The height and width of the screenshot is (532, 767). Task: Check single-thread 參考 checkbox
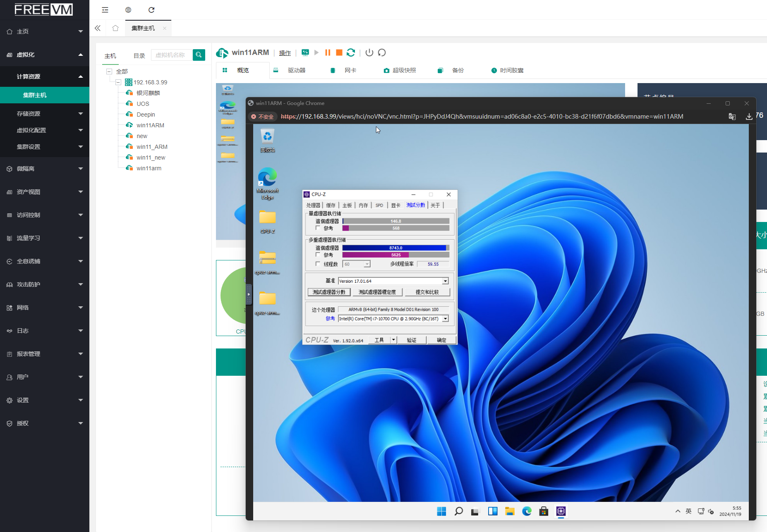(318, 228)
